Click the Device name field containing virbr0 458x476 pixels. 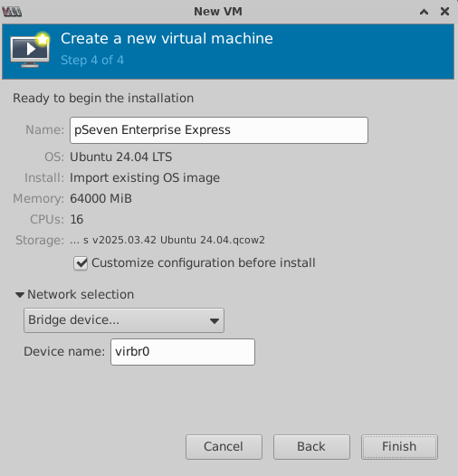[183, 352]
